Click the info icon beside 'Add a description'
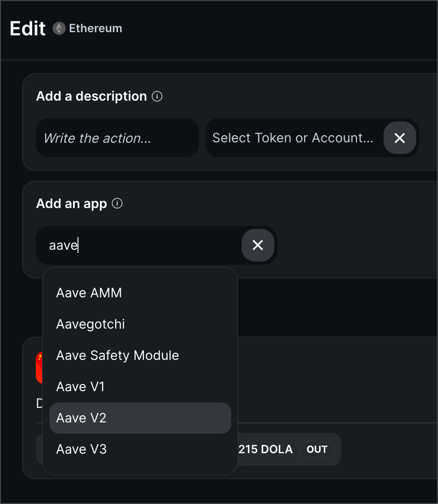 (x=156, y=96)
